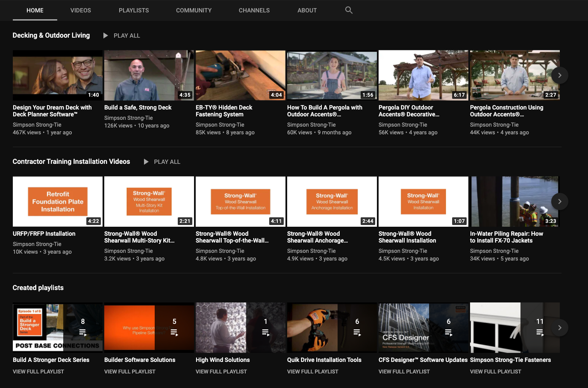Image resolution: width=588 pixels, height=388 pixels.
Task: Click play icon beside Contractor Training Installation Videos
Action: coord(146,162)
